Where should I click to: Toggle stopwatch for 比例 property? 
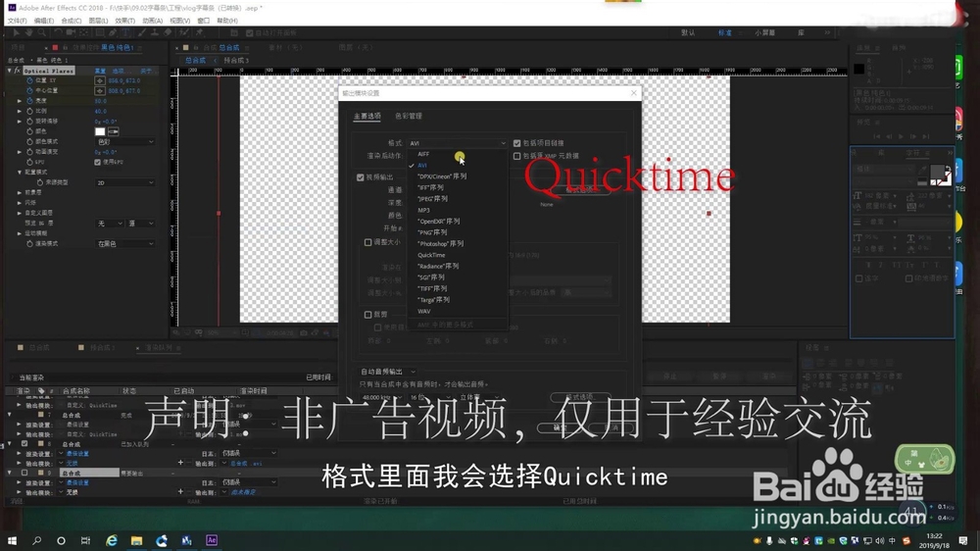pos(29,111)
